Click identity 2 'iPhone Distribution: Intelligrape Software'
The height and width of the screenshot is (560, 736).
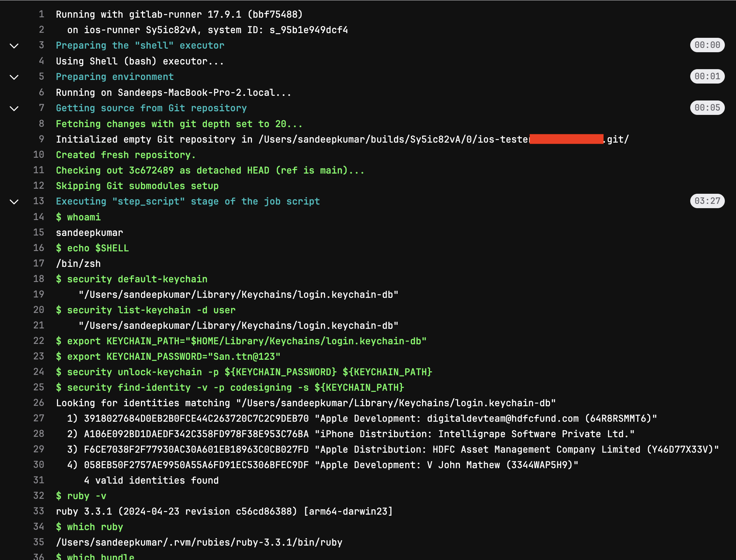pos(351,434)
